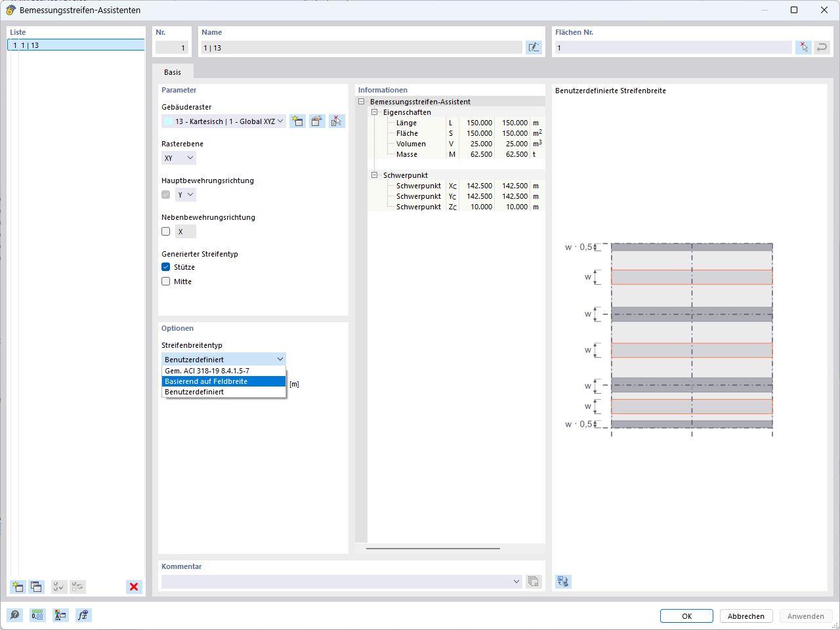This screenshot has height=630, width=840.
Task: Click the 0,00 units and decimals icon
Action: tap(37, 615)
